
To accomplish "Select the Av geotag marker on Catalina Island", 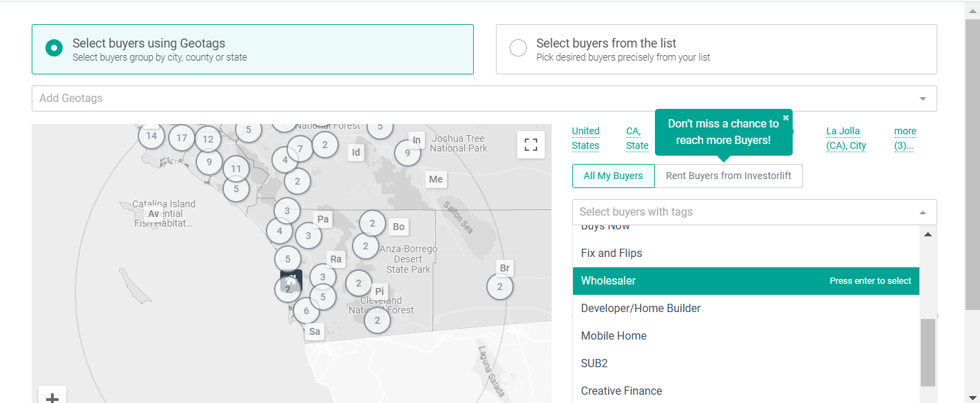I will pos(154,214).
